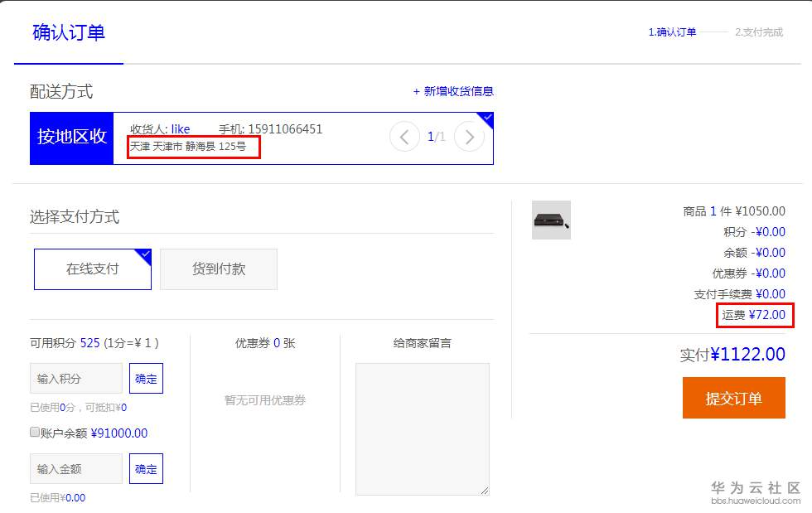Image resolution: width=812 pixels, height=513 pixels.
Task: Confirm points with 确定 beside 输入积分
Action: [x=146, y=378]
